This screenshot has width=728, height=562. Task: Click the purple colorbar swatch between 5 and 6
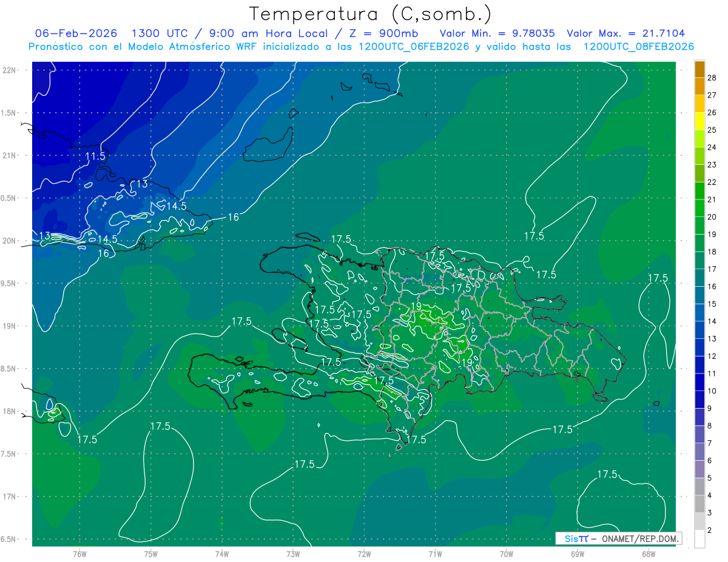pyautogui.click(x=699, y=470)
